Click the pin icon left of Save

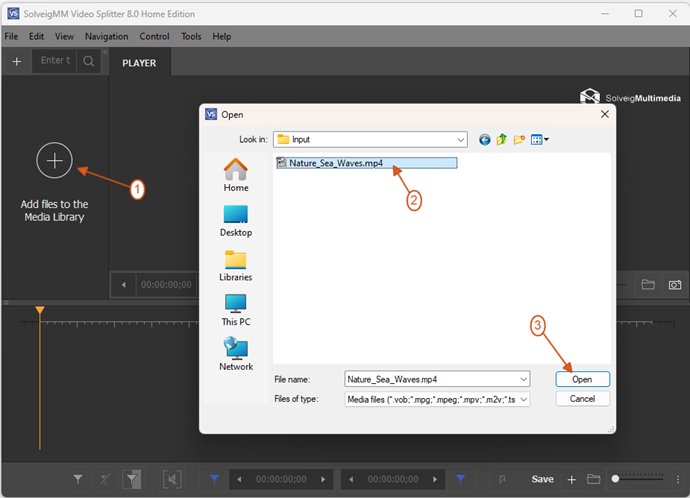[502, 480]
